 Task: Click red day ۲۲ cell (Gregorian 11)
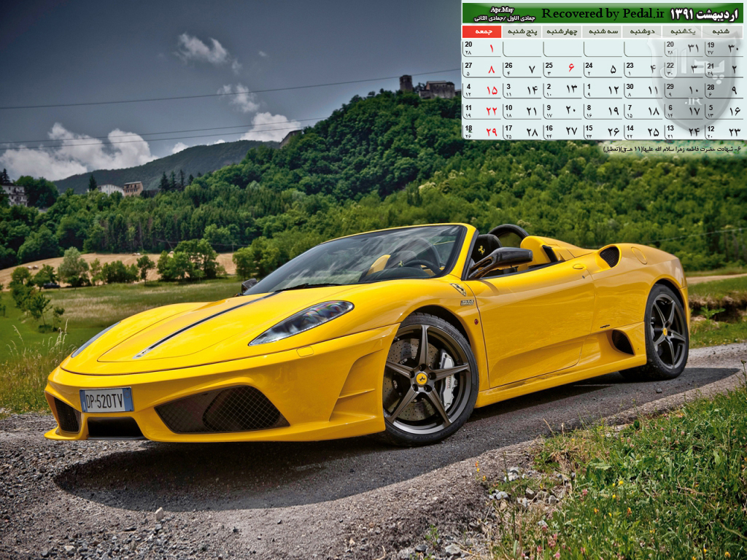coord(481,111)
